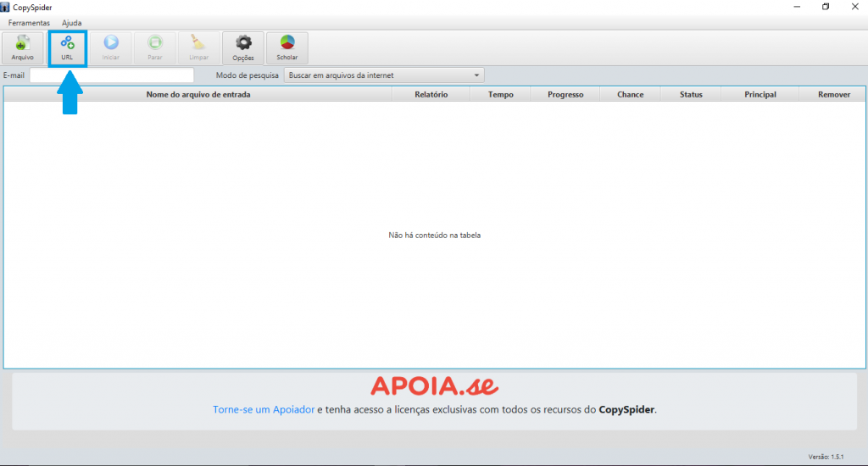This screenshot has height=466, width=868.
Task: Select the Relatório column header
Action: [x=431, y=95]
